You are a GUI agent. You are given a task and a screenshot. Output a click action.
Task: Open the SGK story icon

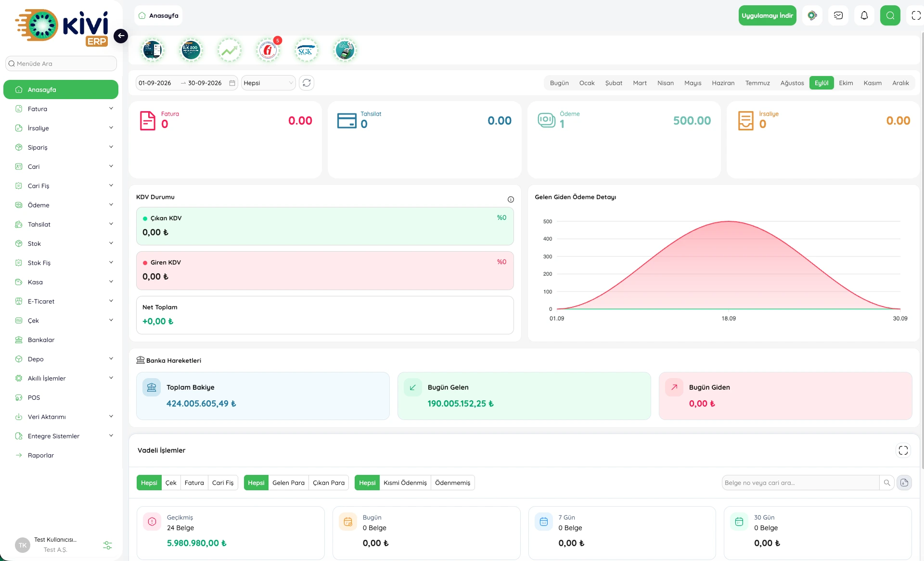coord(306,50)
